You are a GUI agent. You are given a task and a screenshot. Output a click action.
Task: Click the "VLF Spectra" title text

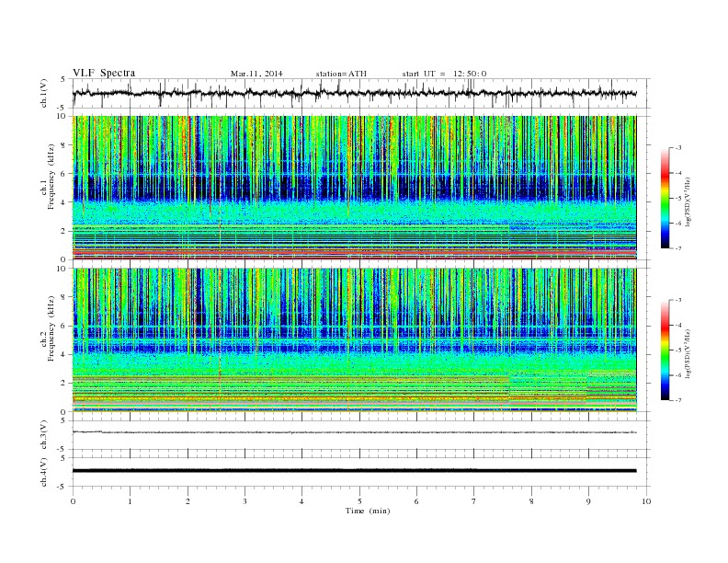pos(104,73)
